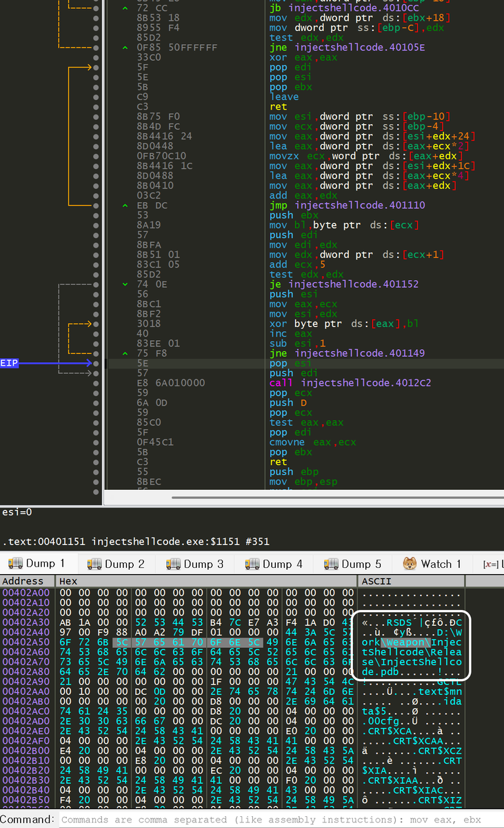Select instruction mov eax,dword ptr ds:[esi+edx+1C]
Viewport: 504px width, 828px height.
(372, 166)
